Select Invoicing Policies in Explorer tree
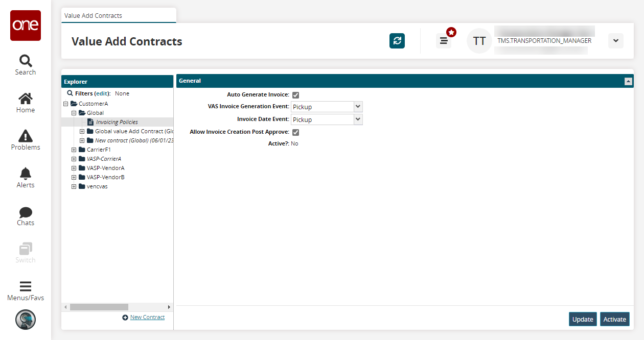This screenshot has width=644, height=340. [117, 122]
